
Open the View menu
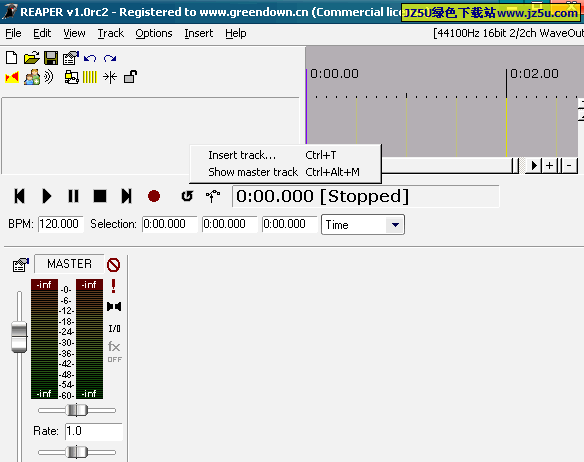point(74,34)
